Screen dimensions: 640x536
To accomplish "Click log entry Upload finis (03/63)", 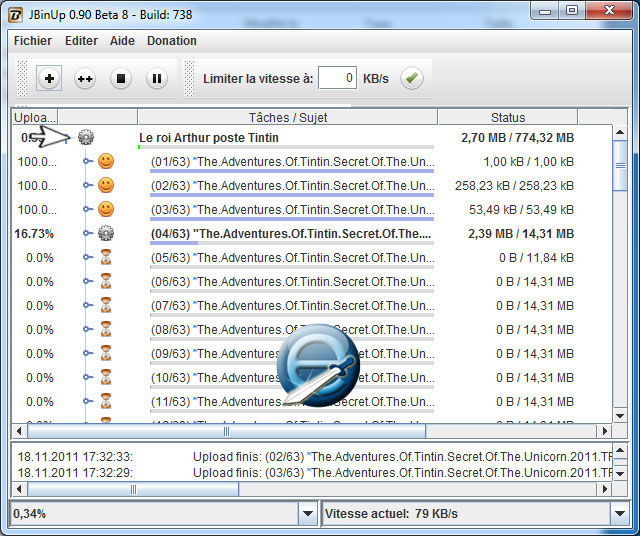I will (x=402, y=473).
